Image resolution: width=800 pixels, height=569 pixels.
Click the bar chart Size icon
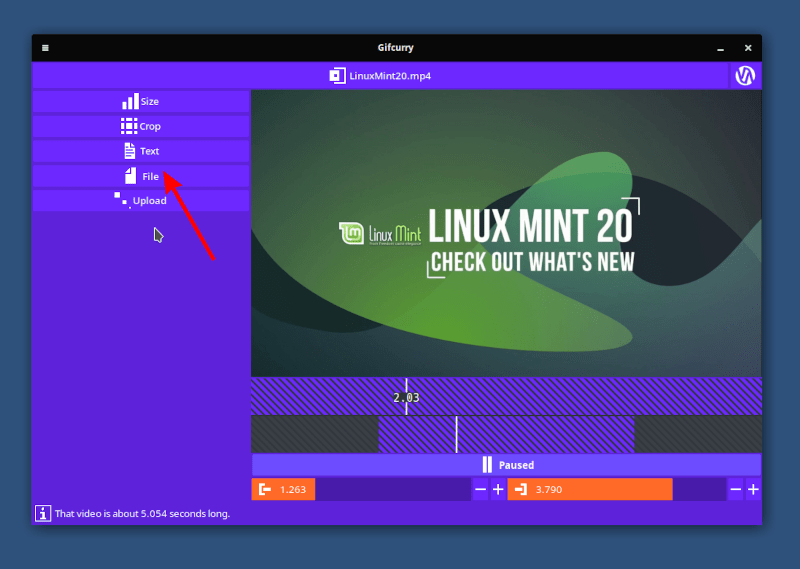click(x=130, y=101)
